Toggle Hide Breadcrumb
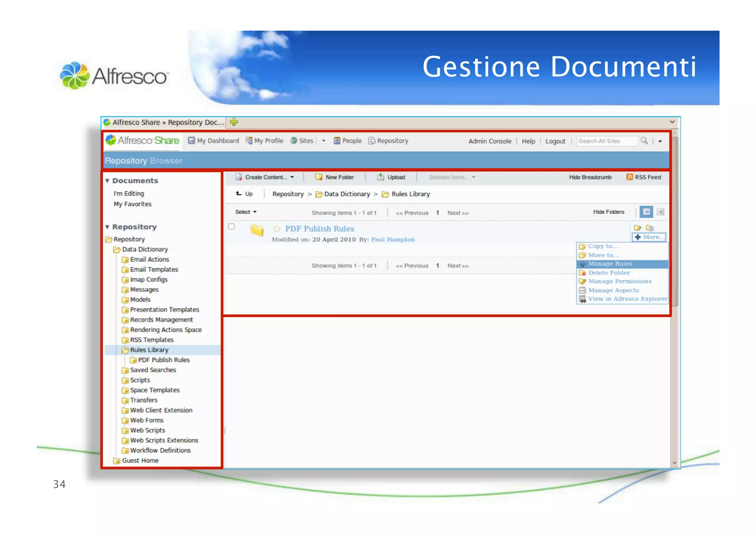 [590, 177]
